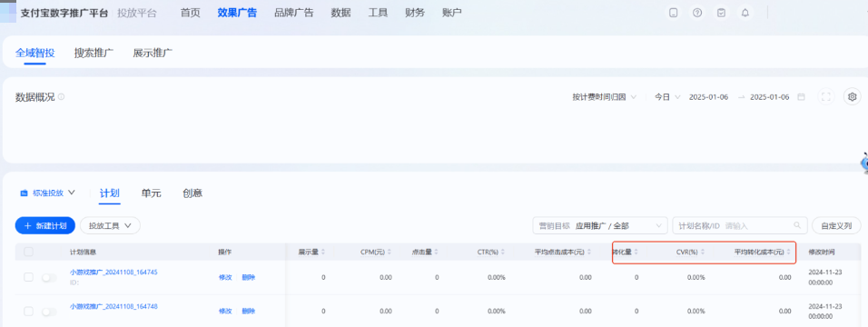Screen dimensions: 868x327
Task: Click the start date 2025-01-06 field
Action: [708, 97]
